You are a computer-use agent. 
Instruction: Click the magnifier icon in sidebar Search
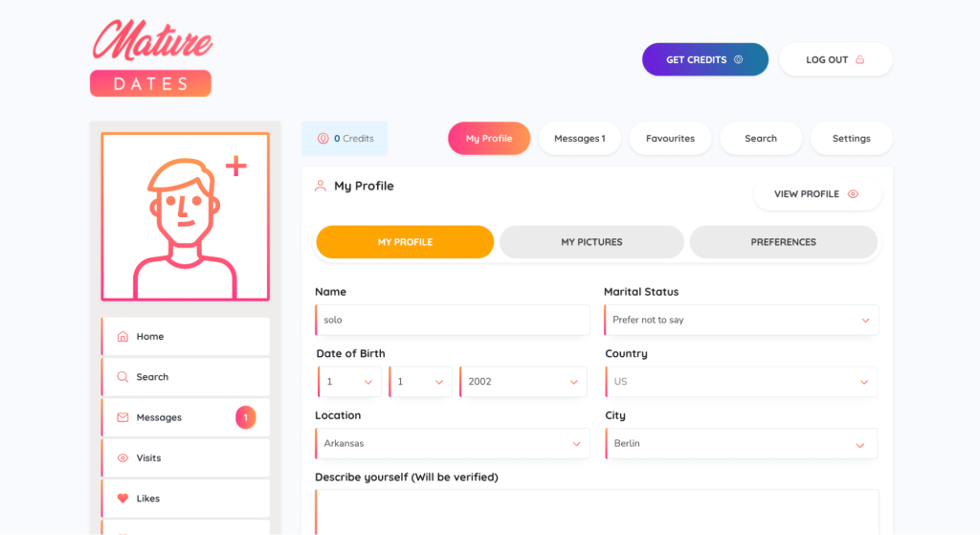(x=122, y=377)
